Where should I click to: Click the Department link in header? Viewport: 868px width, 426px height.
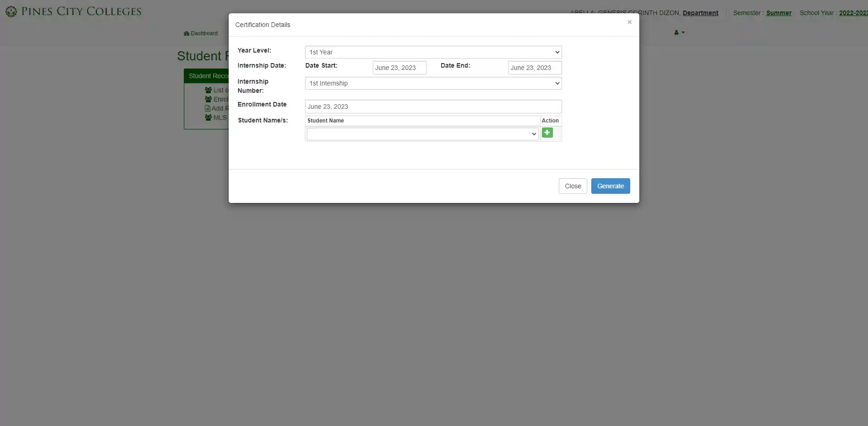click(700, 13)
